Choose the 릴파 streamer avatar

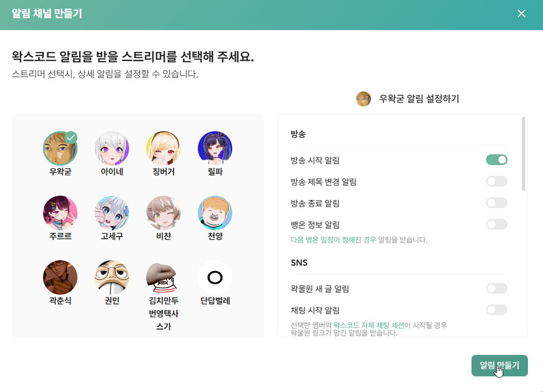pos(215,148)
